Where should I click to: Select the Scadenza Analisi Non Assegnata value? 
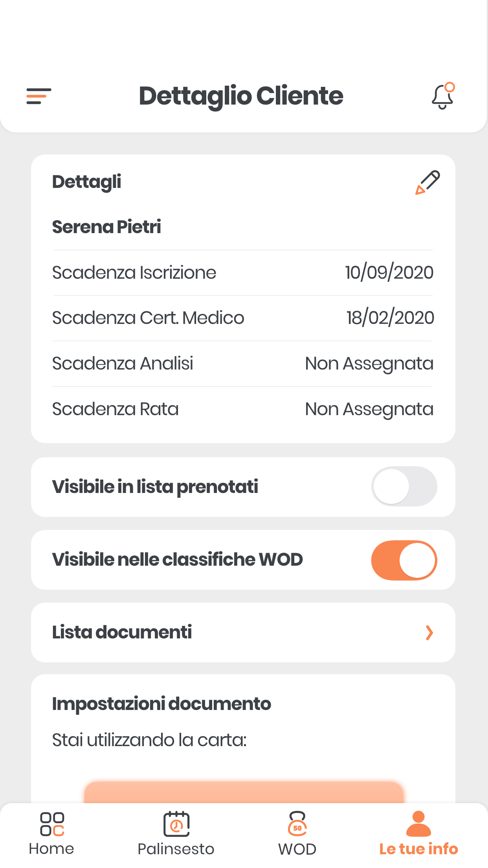pyautogui.click(x=369, y=364)
